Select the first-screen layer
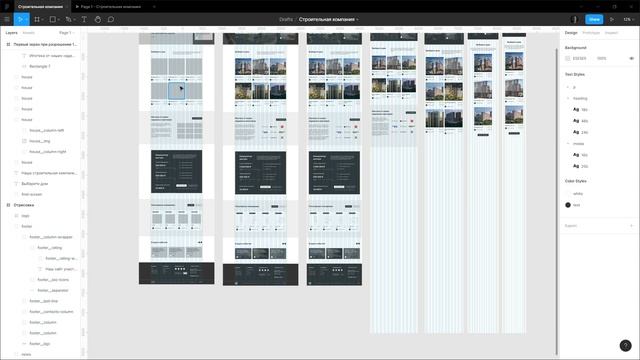 coord(31,194)
